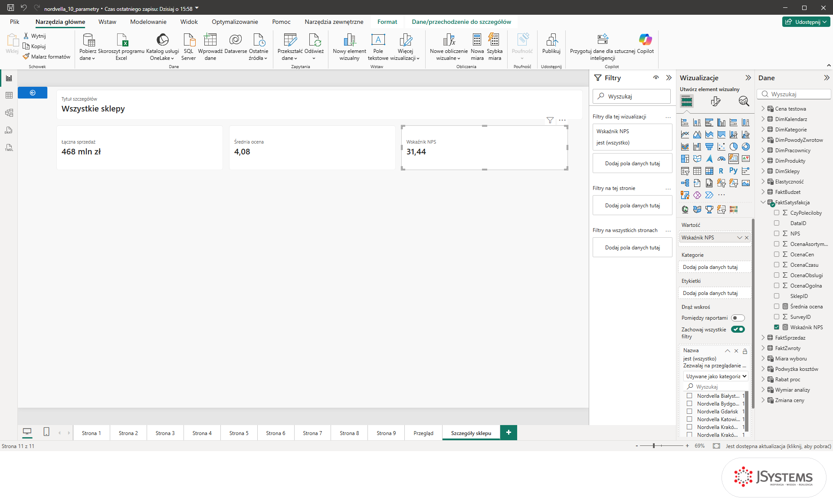Open Skoroszyt programu Excel data source
This screenshot has height=504, width=833.
[121, 46]
